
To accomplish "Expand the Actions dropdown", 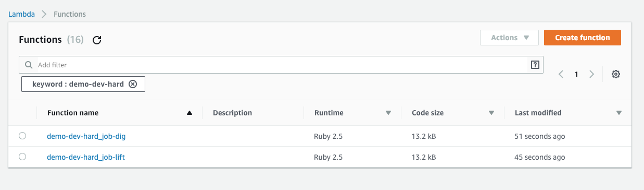I will click(x=509, y=38).
